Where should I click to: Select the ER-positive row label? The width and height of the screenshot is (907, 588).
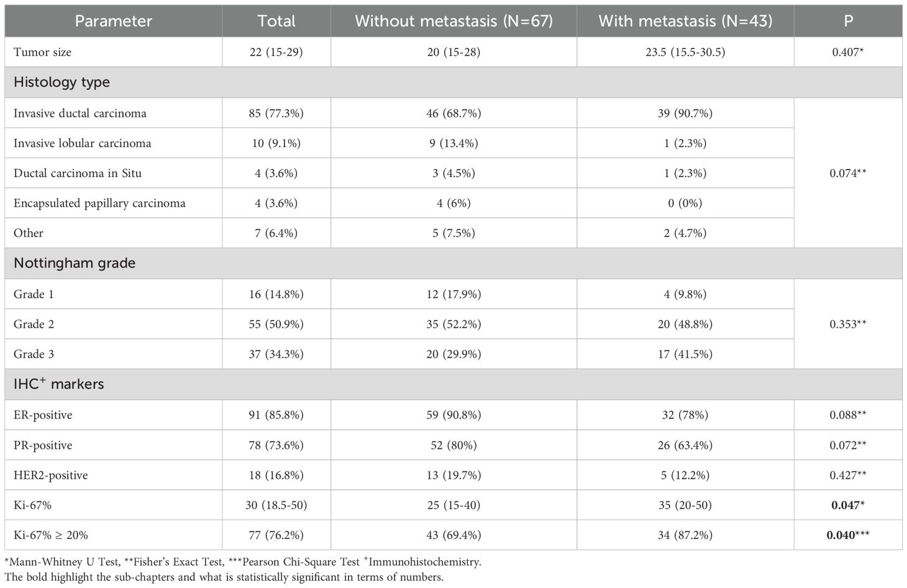43,415
